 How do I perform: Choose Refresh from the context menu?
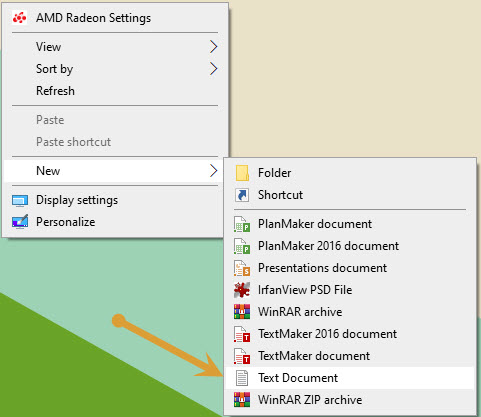click(x=115, y=91)
